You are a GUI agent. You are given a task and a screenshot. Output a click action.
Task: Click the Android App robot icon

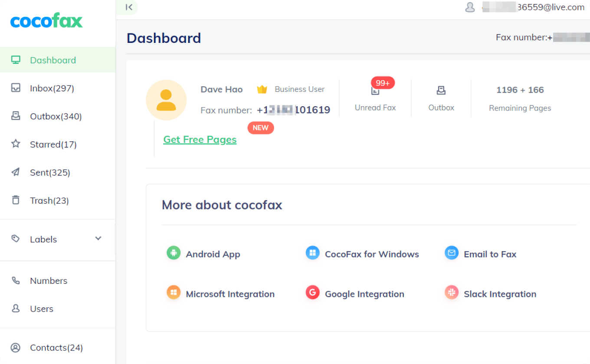tap(174, 253)
